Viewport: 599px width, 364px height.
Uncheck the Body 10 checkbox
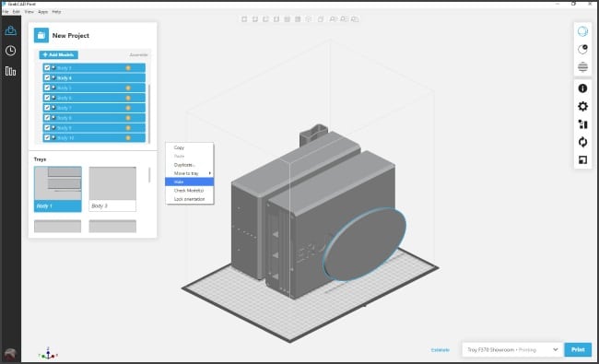pos(47,137)
